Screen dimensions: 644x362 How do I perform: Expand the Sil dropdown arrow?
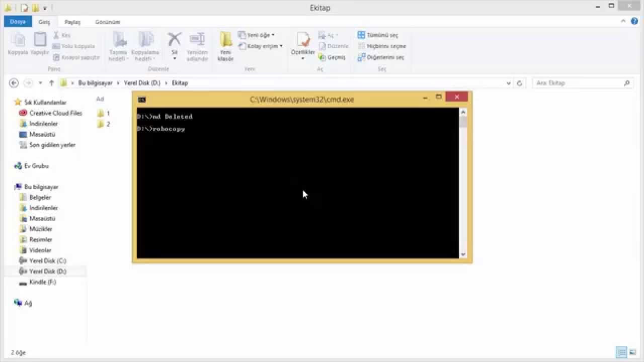pyautogui.click(x=175, y=58)
